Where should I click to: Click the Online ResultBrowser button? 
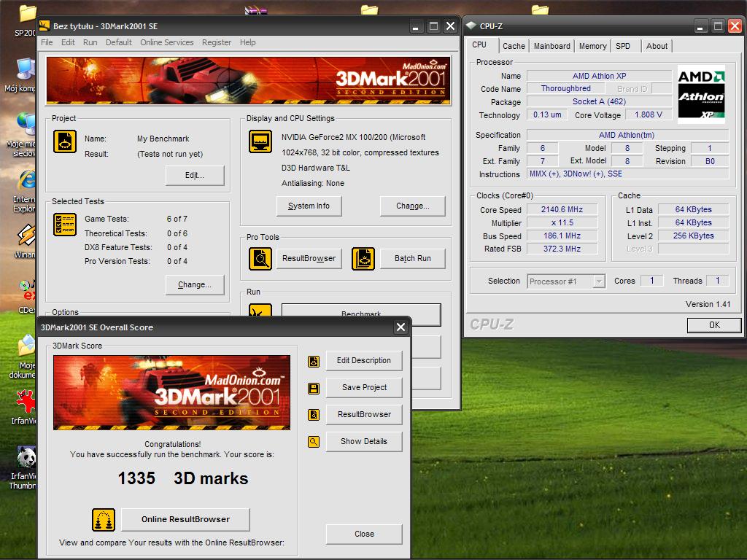185,519
